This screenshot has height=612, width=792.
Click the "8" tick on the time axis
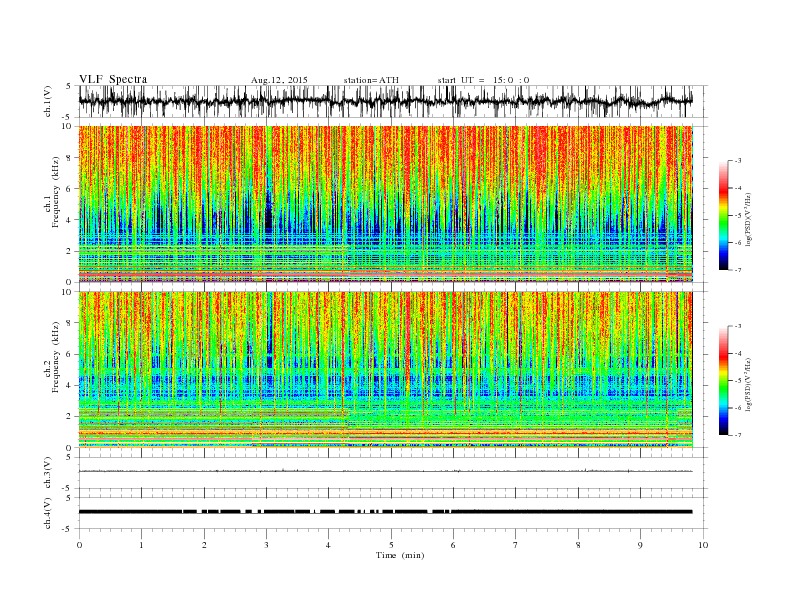578,545
